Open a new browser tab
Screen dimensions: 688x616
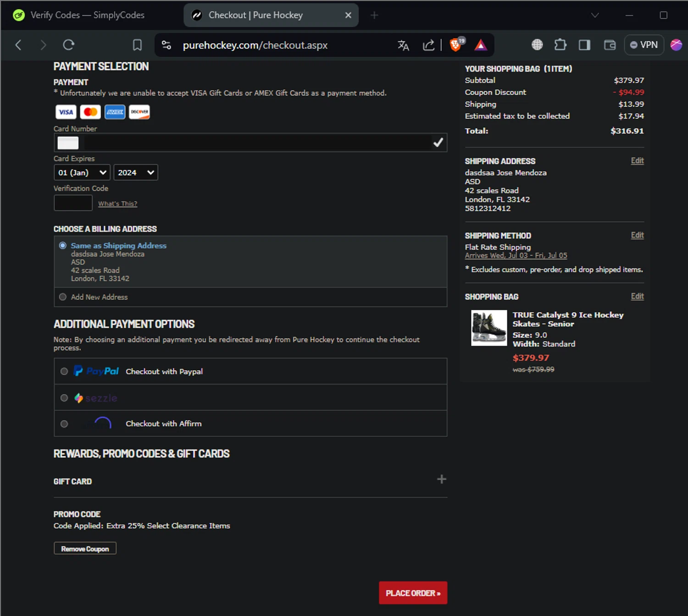[x=374, y=15]
